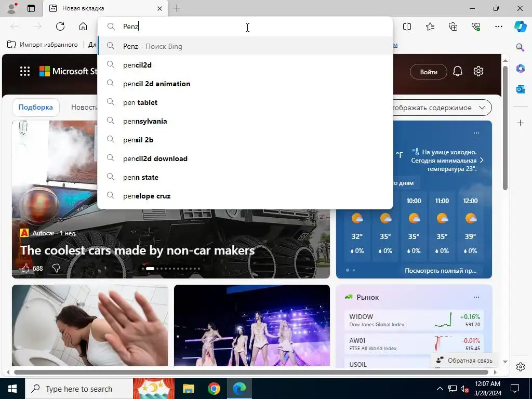Click Посмотреть полный прогноз link
This screenshot has height=399, width=532.
pos(441,270)
